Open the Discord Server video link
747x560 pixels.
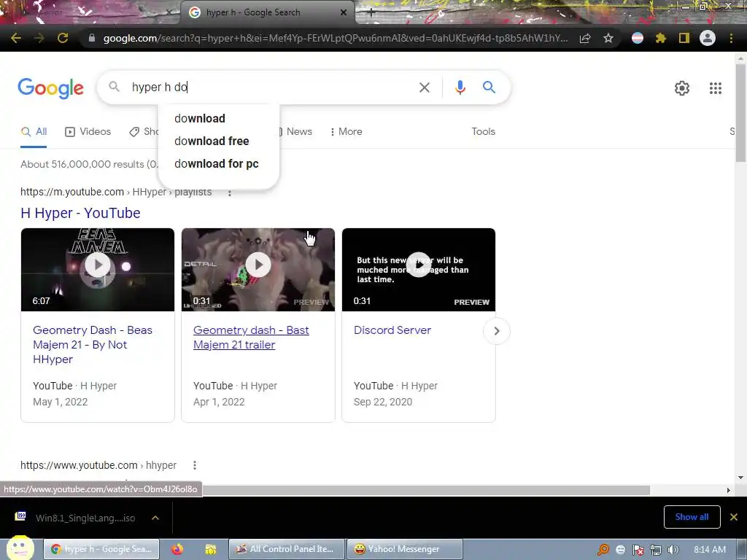coord(392,330)
